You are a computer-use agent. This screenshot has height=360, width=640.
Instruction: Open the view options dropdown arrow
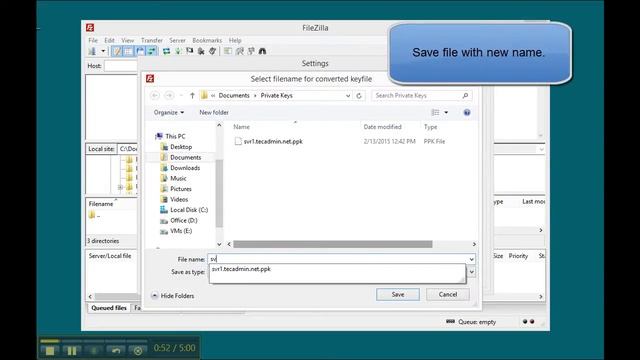[446, 112]
